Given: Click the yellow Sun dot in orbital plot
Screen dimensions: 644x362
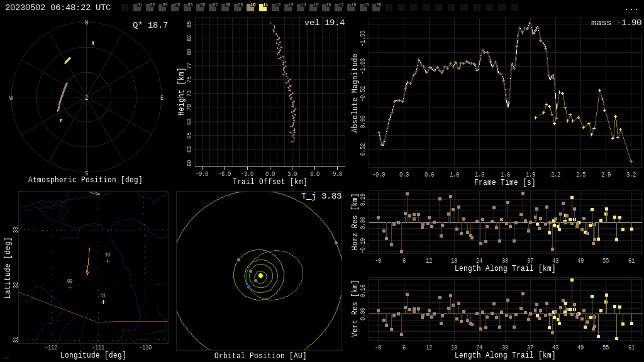Looking at the screenshot, I should 260,275.
